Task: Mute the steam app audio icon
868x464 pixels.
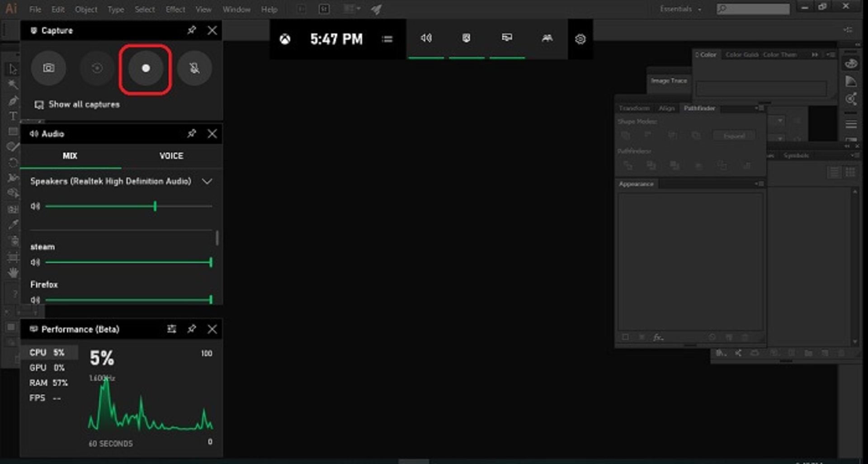Action: click(35, 262)
